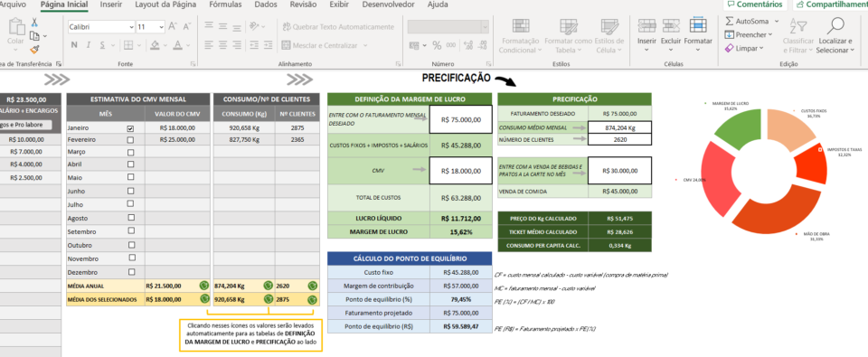This screenshot has width=868, height=357.
Task: Uncheck the Janeiro checkbox
Action: pyautogui.click(x=130, y=127)
